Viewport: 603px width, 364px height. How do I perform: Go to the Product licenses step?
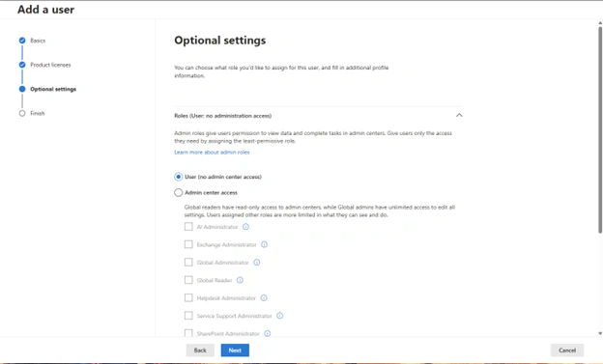pos(50,65)
